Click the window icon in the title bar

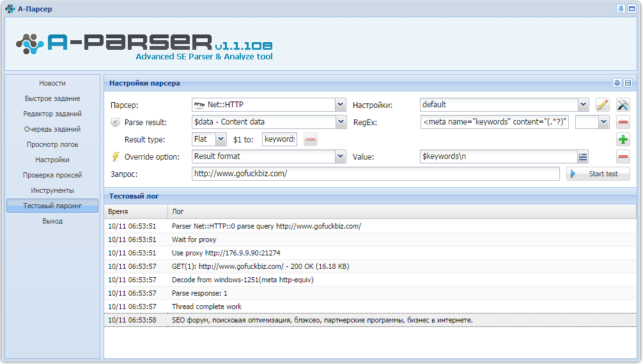pyautogui.click(x=632, y=8)
